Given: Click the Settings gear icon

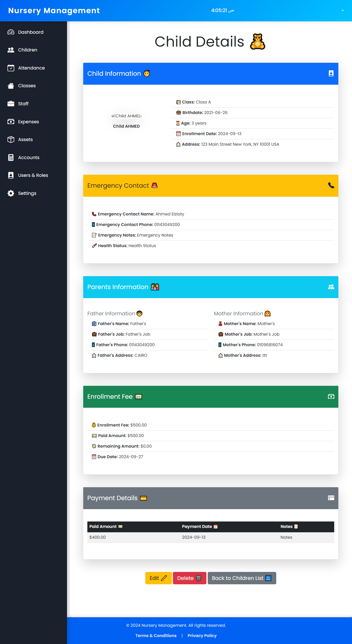Looking at the screenshot, I should (x=11, y=193).
